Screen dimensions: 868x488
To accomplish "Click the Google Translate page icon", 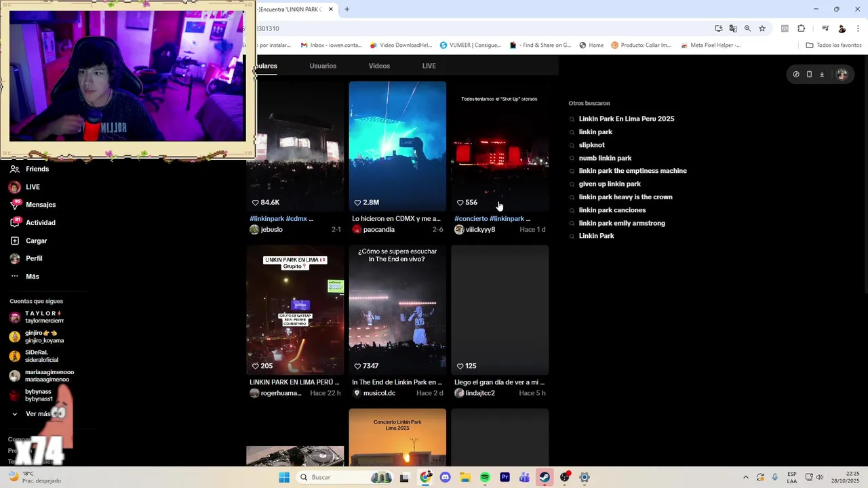I will [733, 28].
